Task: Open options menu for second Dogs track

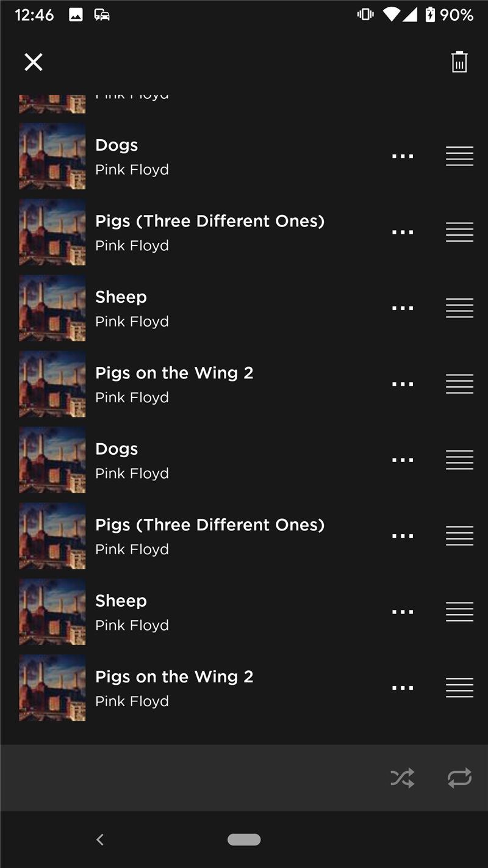Action: pos(403,460)
